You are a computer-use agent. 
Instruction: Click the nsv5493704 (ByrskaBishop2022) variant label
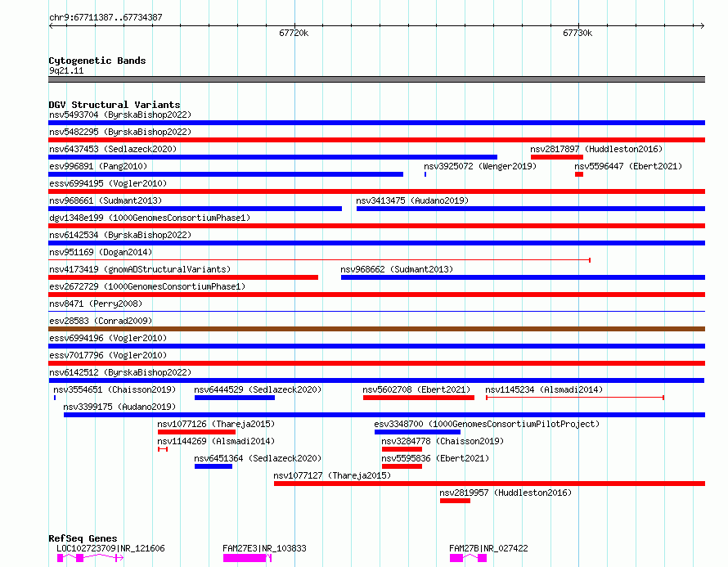coord(119,115)
